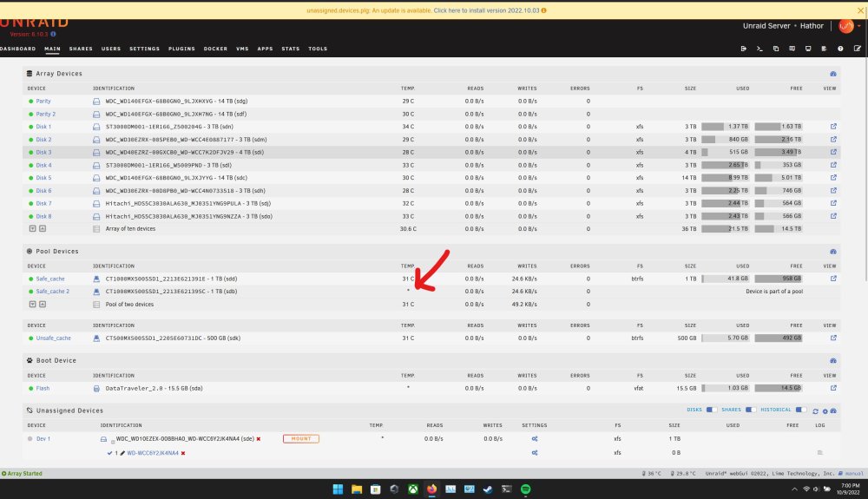Toggle the DISKS switch in Unassigned Devices

(x=712, y=410)
